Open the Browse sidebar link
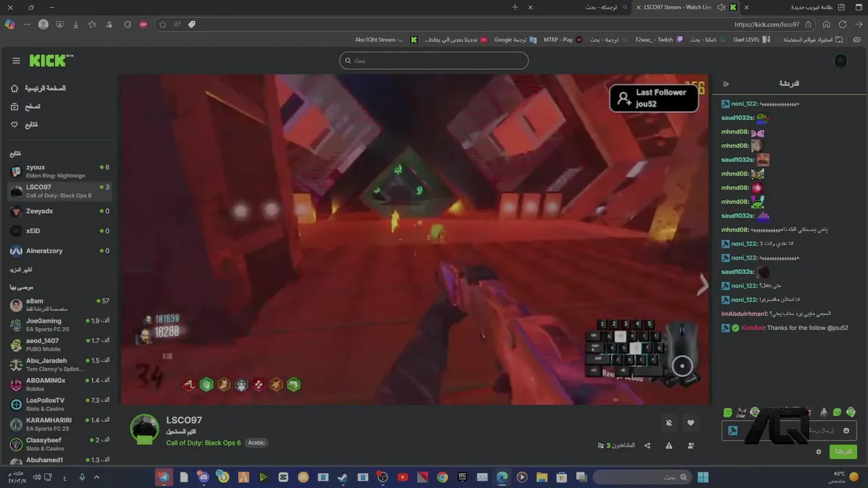The image size is (868, 488). point(25,106)
